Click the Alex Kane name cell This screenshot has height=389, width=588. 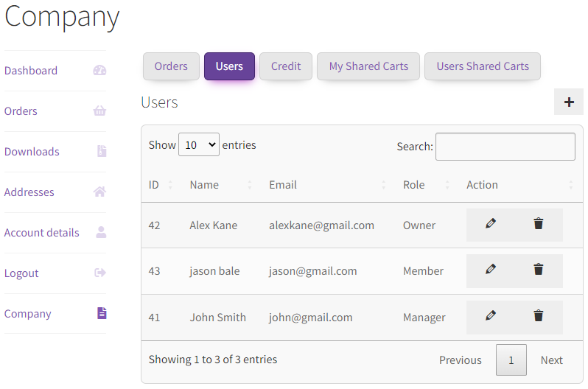click(214, 225)
